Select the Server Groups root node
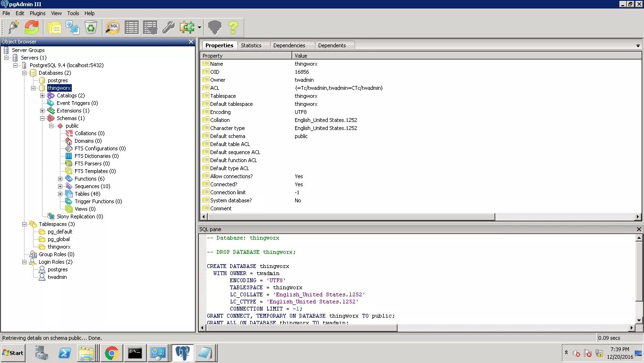The width and height of the screenshot is (644, 363). (28, 50)
